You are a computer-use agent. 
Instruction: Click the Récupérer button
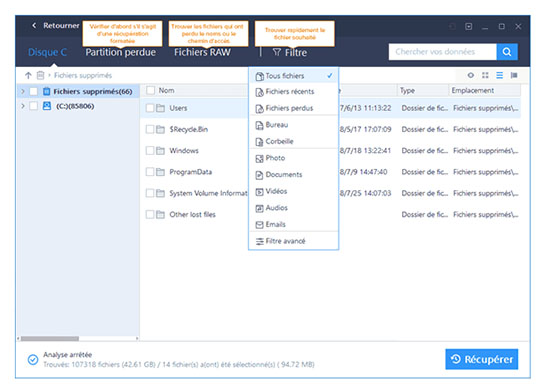click(x=482, y=359)
